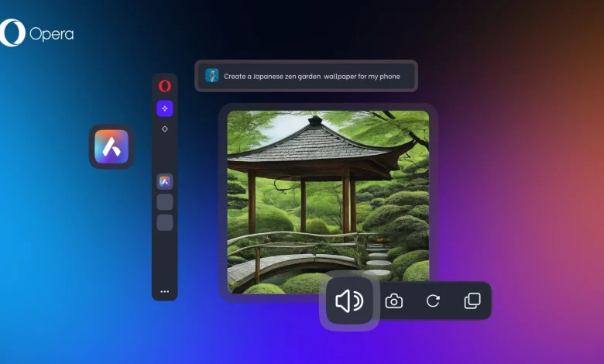This screenshot has width=604, height=364.
Task: Click the small diamond icon in the sidebar
Action: (x=164, y=129)
